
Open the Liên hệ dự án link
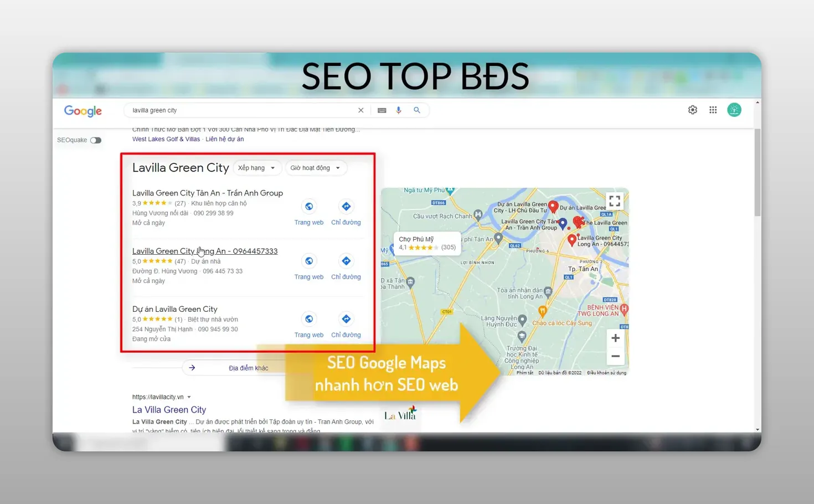point(225,139)
